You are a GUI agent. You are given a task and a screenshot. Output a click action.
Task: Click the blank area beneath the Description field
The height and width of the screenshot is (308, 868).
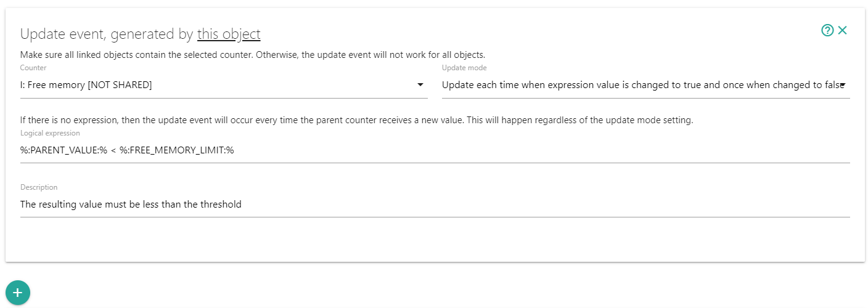point(432,240)
